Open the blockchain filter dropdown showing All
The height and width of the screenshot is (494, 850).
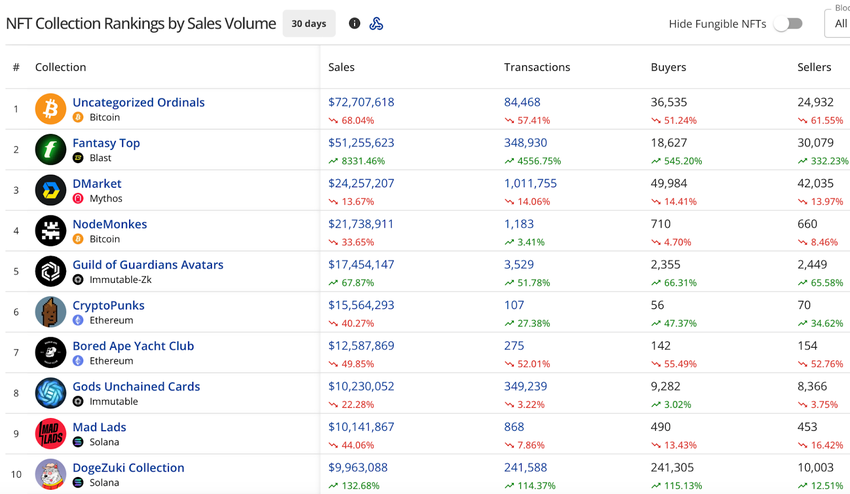pyautogui.click(x=838, y=24)
